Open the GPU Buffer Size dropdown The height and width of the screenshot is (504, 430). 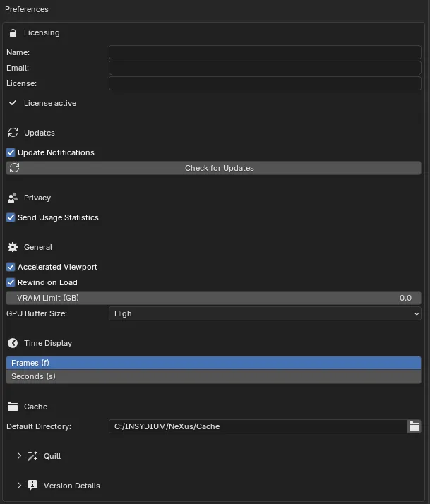pos(265,313)
